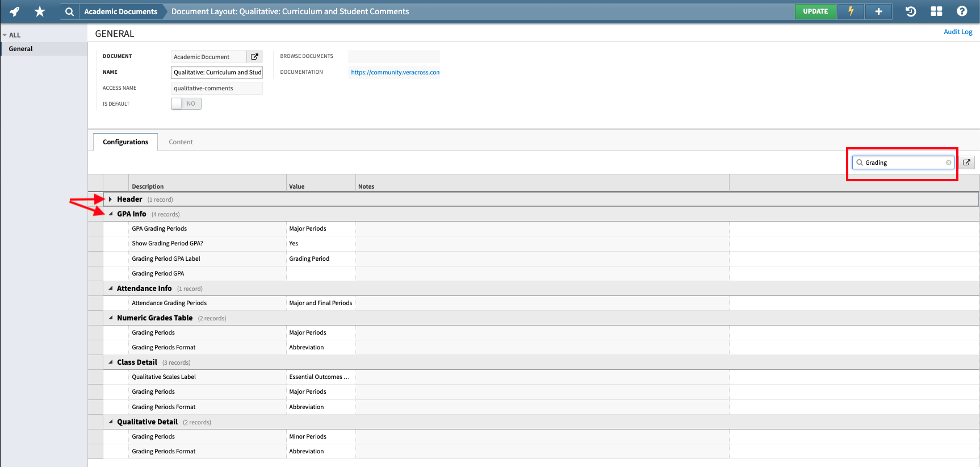This screenshot has width=980, height=467.
Task: Clear the Grading search text
Action: [x=948, y=162]
